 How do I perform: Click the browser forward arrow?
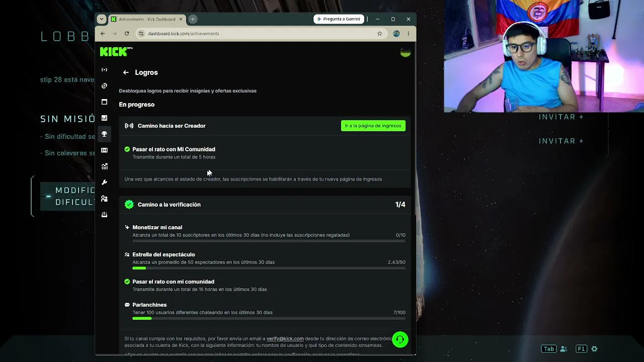tap(114, 34)
